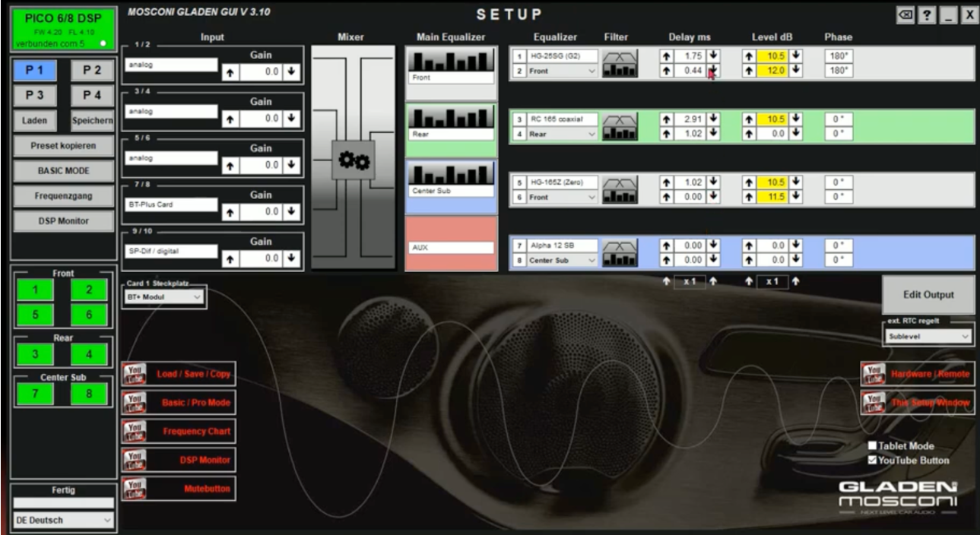Open equalizer bars icon for channels 3/4
Screen dimensions: 980x535
(x=620, y=134)
